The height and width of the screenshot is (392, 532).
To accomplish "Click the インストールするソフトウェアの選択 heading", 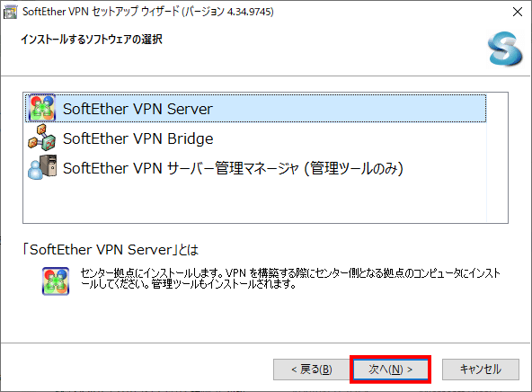I will [x=92, y=40].
